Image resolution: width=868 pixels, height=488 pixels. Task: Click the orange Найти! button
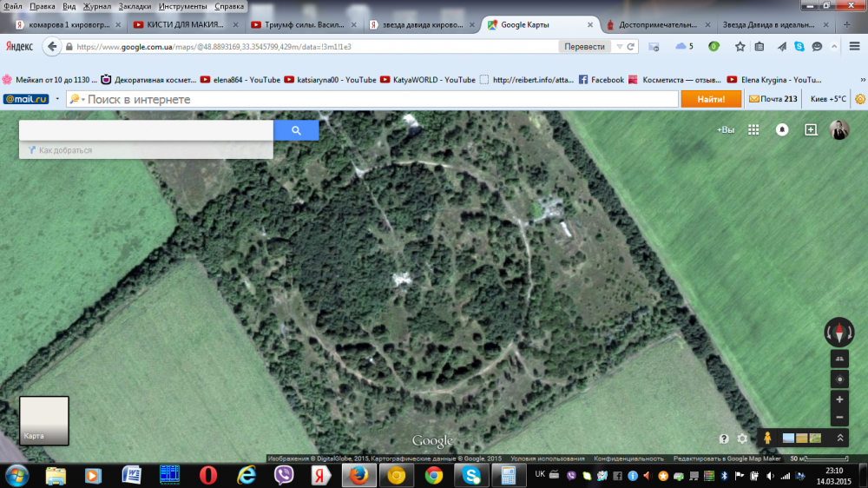[x=711, y=99]
